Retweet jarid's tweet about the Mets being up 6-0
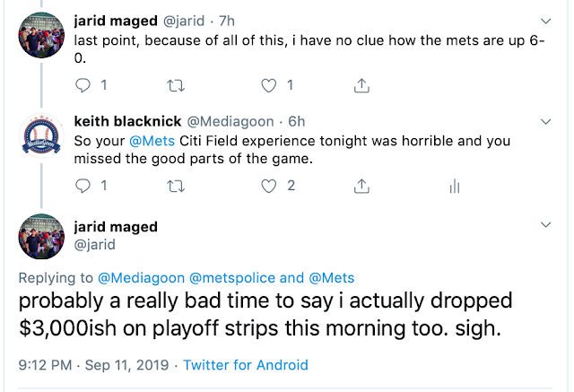574x392 pixels. tap(175, 86)
